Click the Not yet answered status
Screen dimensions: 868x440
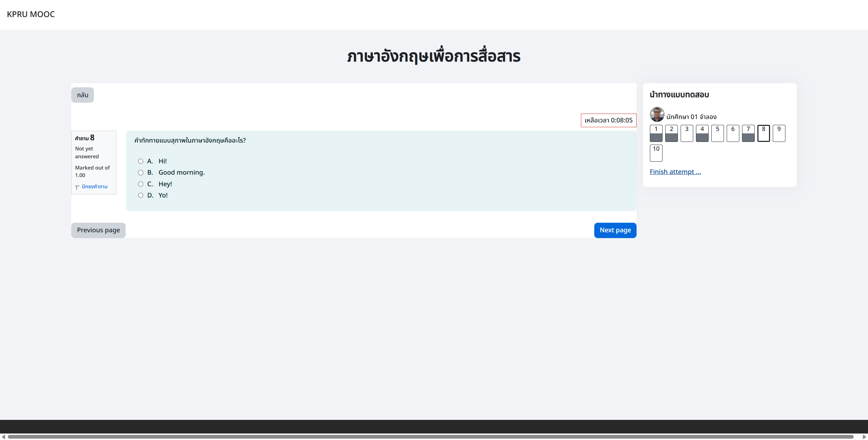pyautogui.click(x=87, y=152)
